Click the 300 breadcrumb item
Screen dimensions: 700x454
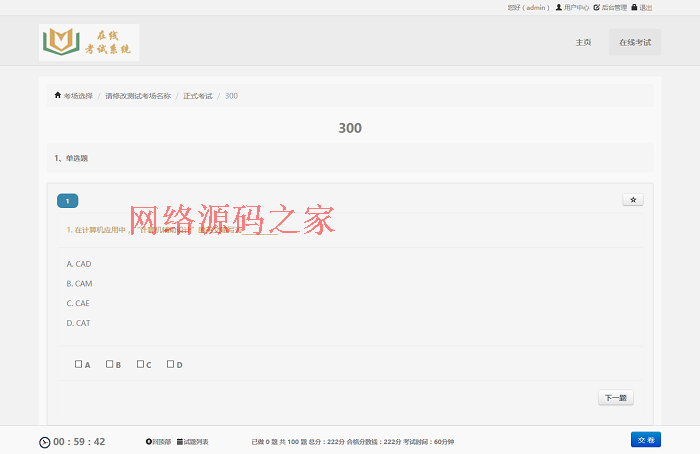tap(231, 96)
